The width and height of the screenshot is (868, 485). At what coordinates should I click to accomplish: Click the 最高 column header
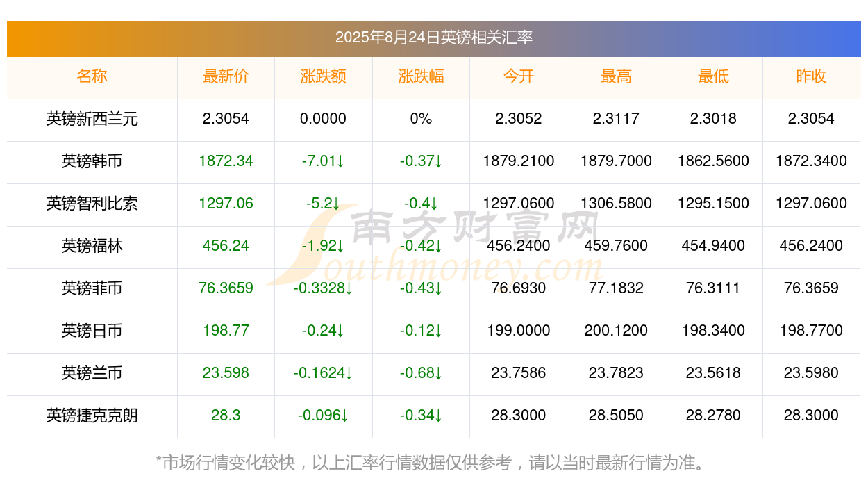point(616,76)
